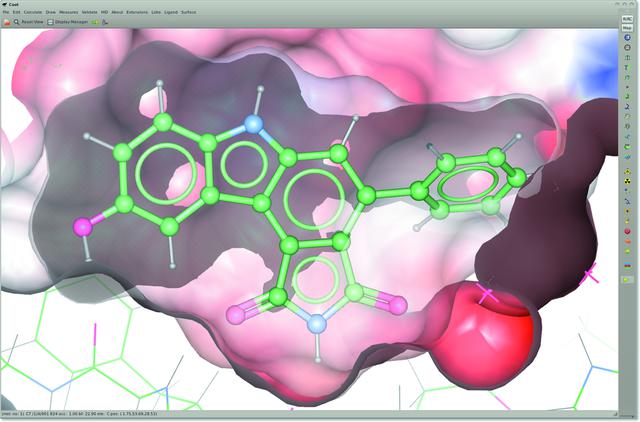The image size is (640, 422).
Task: Click the magenta hydroxyl oxygen atom on left ring
Action: click(82, 227)
